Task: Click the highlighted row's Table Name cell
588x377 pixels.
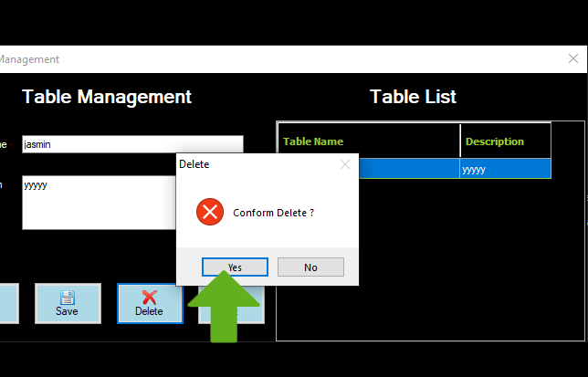Action: coord(402,169)
